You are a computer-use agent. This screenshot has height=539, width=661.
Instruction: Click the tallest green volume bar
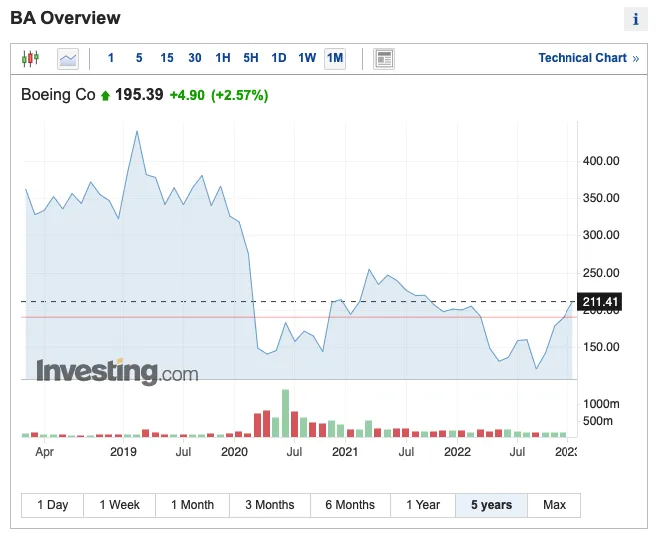pyautogui.click(x=285, y=413)
